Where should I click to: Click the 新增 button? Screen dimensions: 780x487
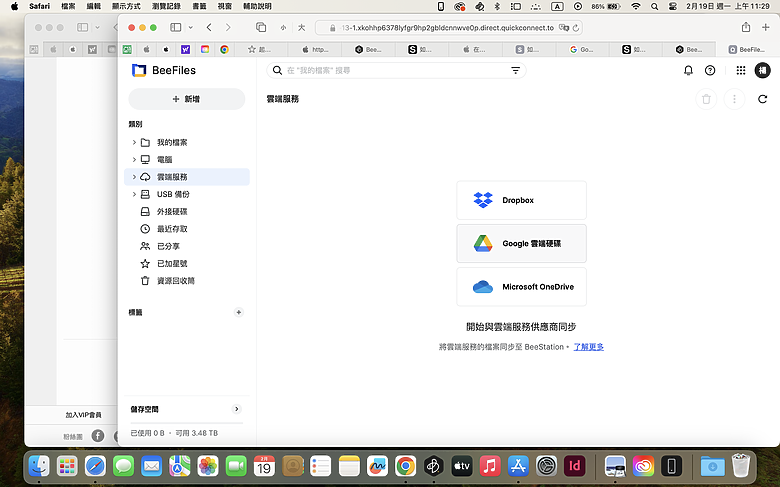187,99
